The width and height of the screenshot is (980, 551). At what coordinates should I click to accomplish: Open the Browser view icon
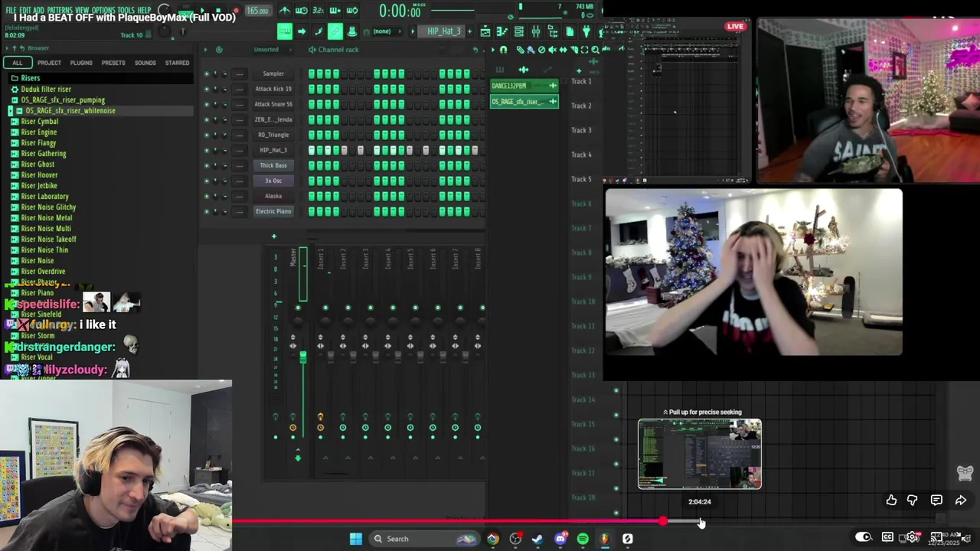click(x=553, y=31)
